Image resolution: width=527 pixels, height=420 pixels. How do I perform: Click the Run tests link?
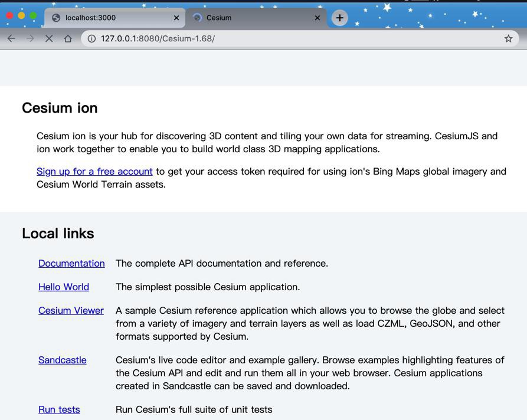point(59,409)
